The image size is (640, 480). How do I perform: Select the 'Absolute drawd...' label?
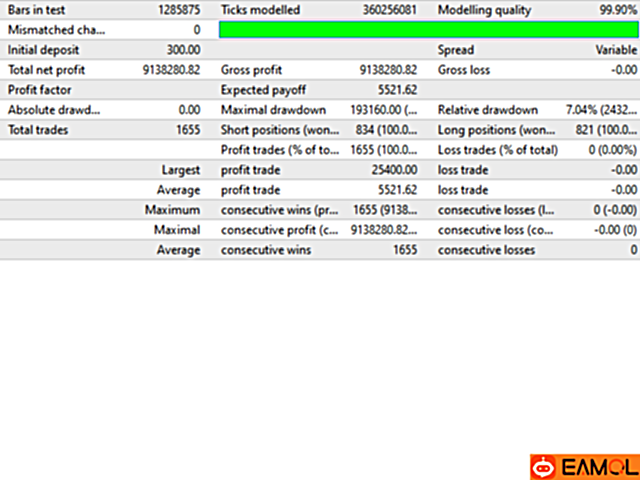click(54, 110)
